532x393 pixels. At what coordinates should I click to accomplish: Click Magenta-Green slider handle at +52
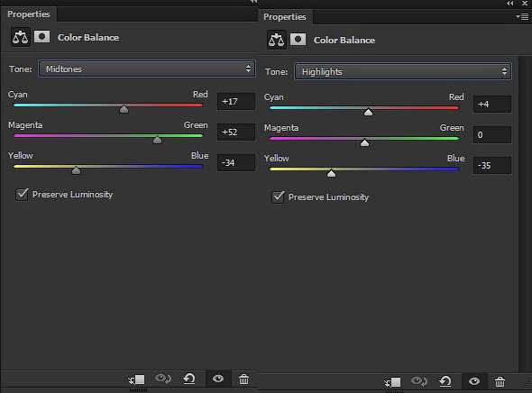tap(157, 140)
